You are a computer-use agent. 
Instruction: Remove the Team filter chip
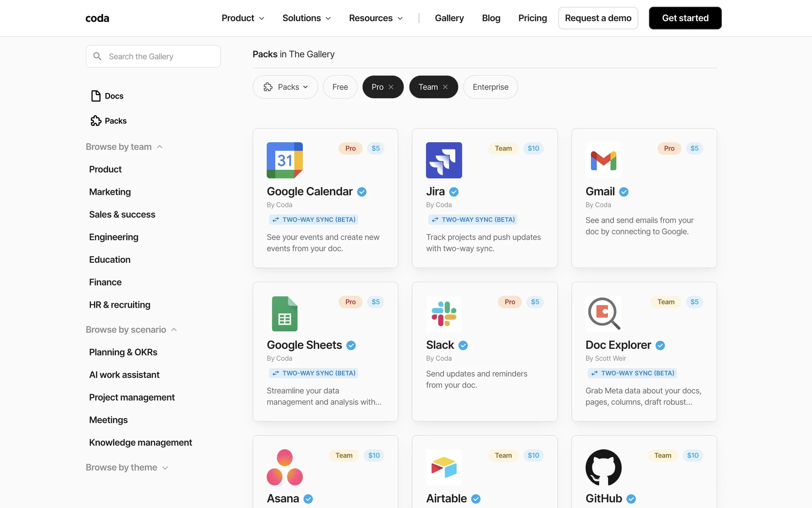pyautogui.click(x=445, y=87)
